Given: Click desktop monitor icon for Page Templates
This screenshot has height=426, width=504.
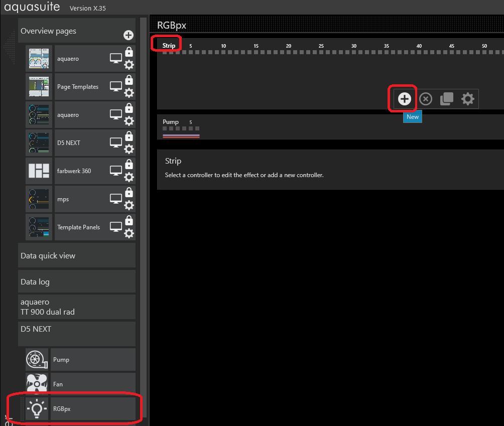Looking at the screenshot, I should (116, 86).
